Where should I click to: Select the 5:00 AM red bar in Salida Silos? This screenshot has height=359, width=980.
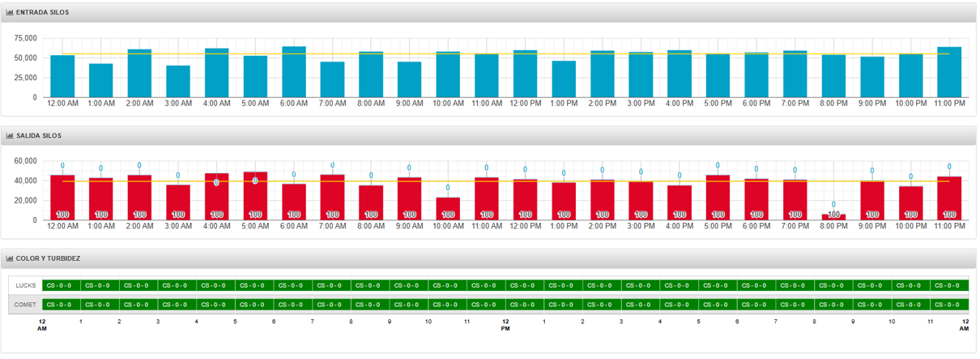[255, 194]
